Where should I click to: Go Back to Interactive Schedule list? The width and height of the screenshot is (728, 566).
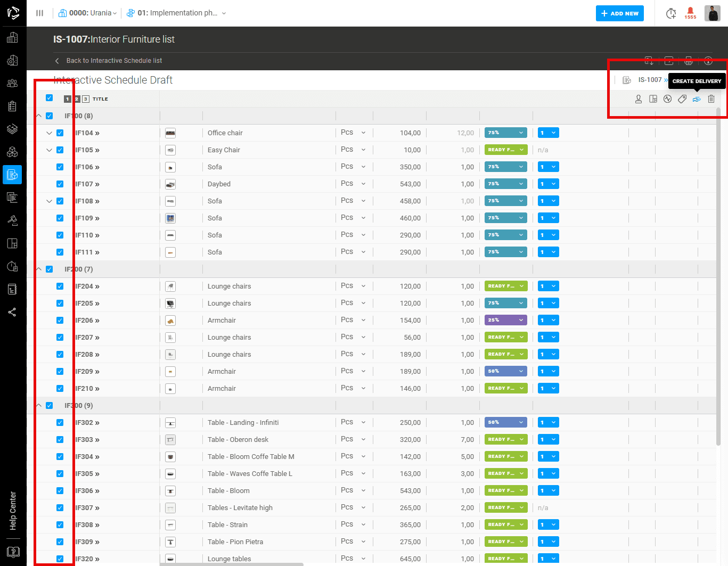109,61
